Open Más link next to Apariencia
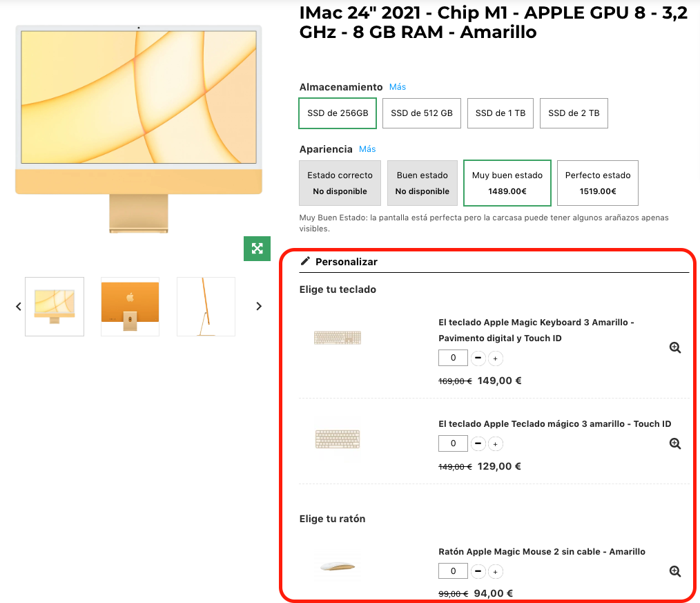Screen dimensions: 700x603 click(x=367, y=149)
